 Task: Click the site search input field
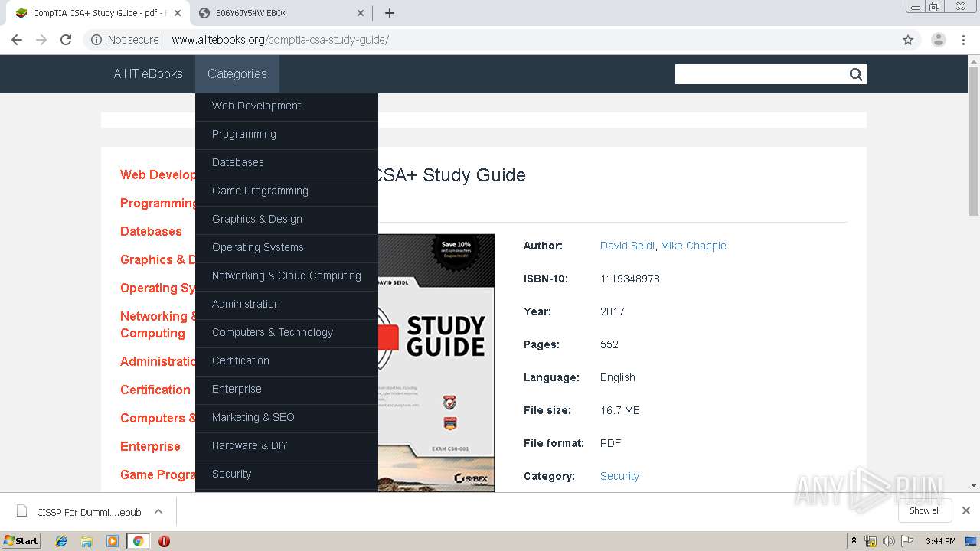click(x=760, y=74)
